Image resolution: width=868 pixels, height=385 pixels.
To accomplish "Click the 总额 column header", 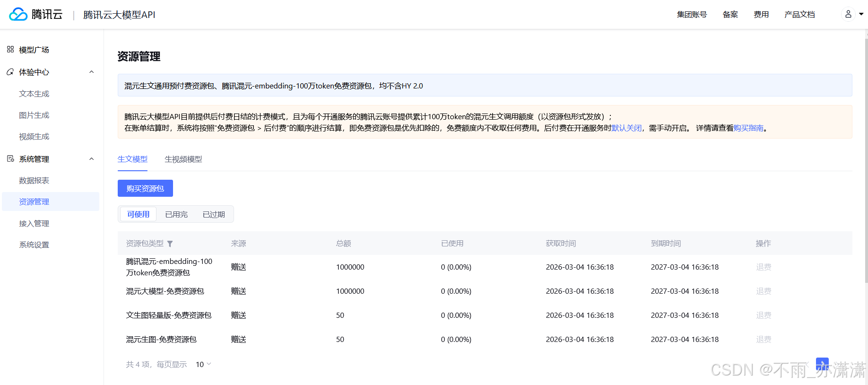I will click(x=344, y=244).
